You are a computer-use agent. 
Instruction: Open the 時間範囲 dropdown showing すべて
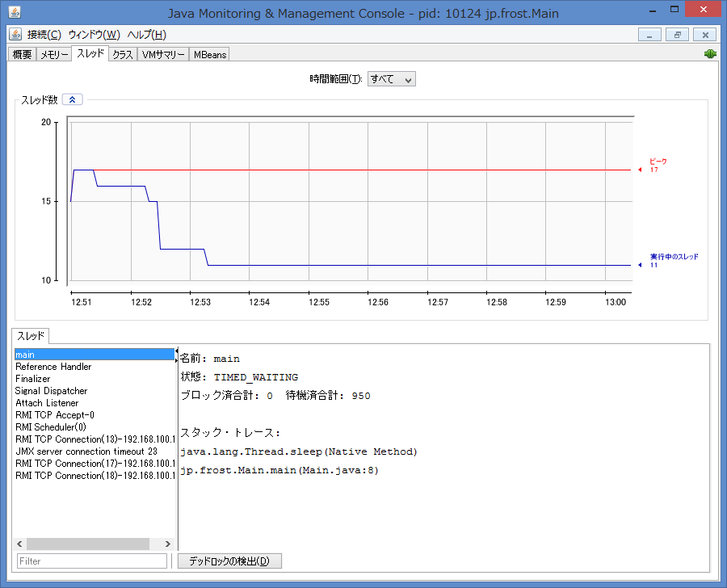pos(391,78)
